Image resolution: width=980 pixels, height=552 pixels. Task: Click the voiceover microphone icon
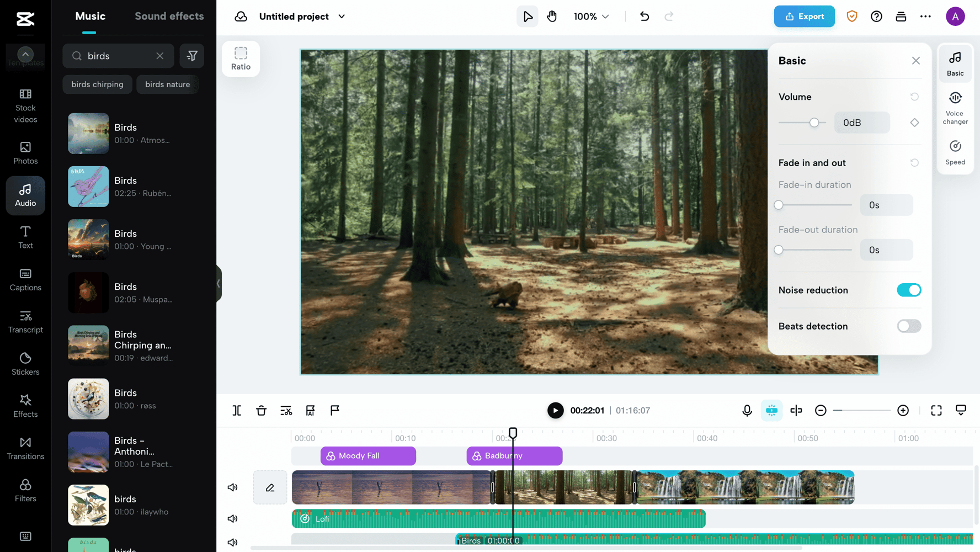click(x=747, y=410)
